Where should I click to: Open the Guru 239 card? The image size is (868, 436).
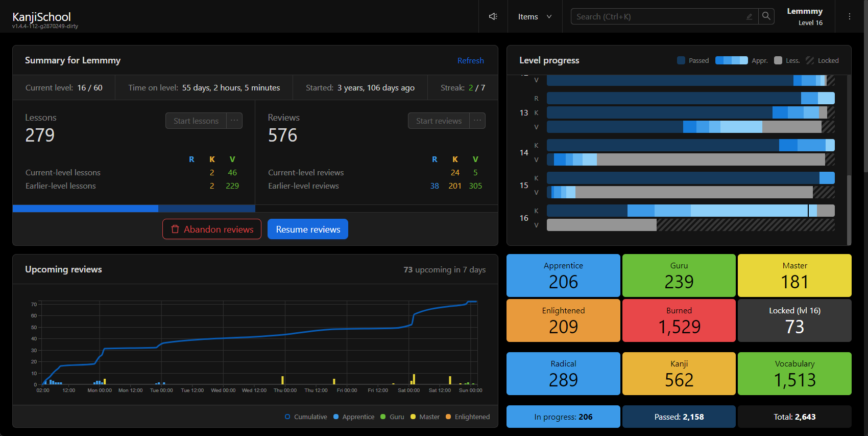679,276
